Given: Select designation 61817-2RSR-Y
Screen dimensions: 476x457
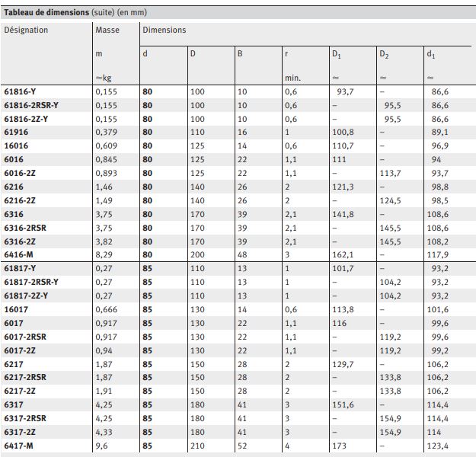Looking at the screenshot, I should pos(31,282).
